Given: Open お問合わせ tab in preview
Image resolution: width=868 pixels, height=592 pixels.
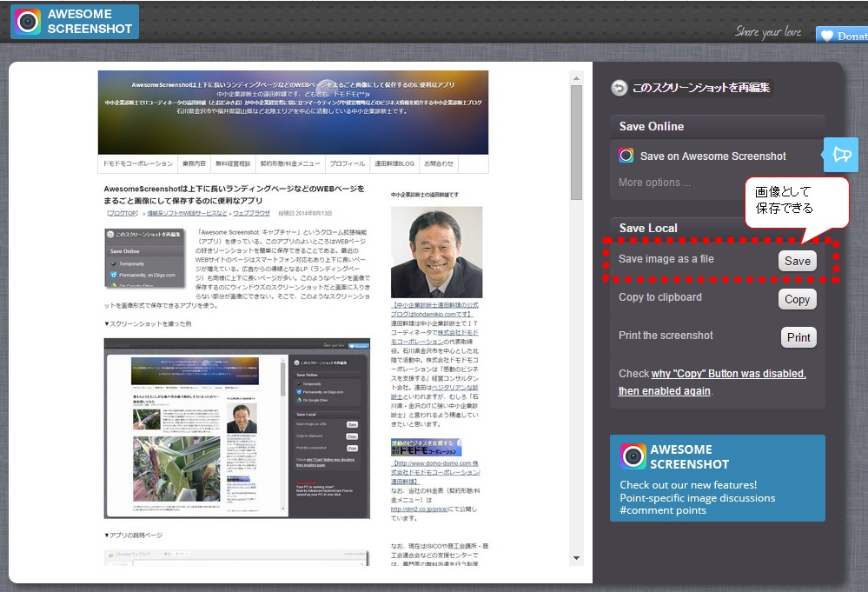Looking at the screenshot, I should (x=439, y=164).
